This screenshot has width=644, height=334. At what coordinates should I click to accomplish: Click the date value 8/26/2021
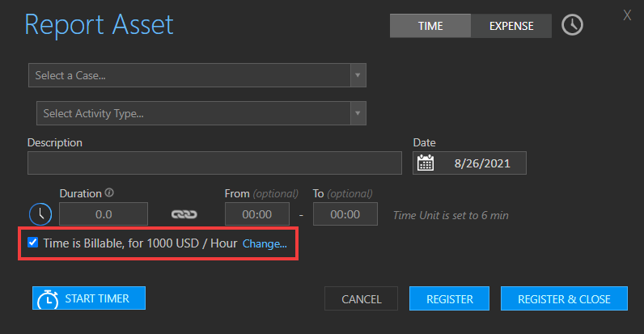[482, 163]
